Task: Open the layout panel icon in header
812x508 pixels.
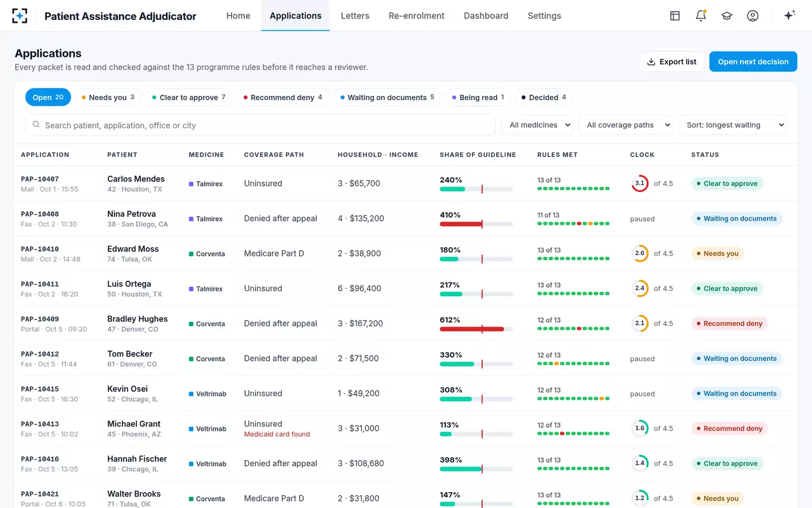Action: click(x=675, y=16)
